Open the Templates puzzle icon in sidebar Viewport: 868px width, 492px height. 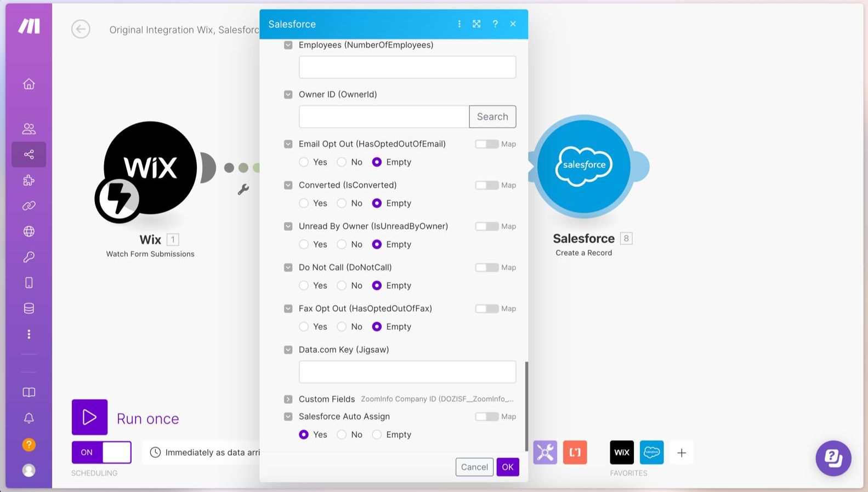[29, 180]
